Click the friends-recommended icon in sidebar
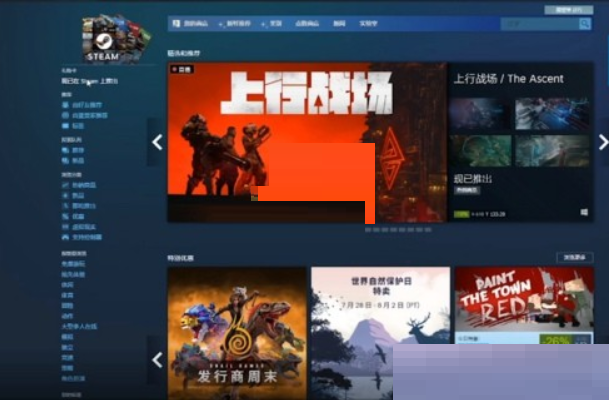 click(65, 105)
